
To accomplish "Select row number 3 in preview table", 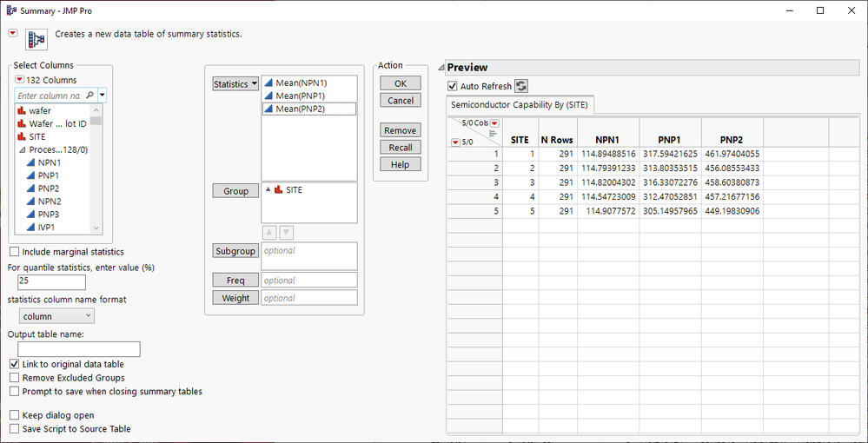I will pyautogui.click(x=475, y=182).
